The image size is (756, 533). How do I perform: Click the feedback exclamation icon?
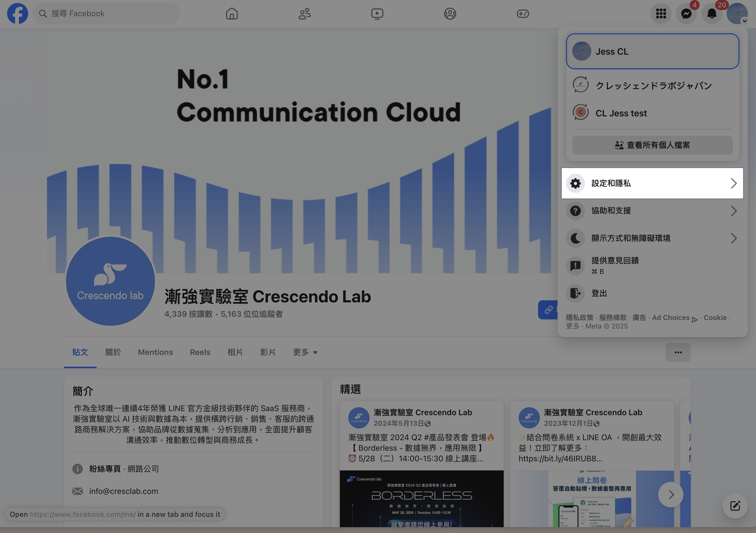(576, 266)
